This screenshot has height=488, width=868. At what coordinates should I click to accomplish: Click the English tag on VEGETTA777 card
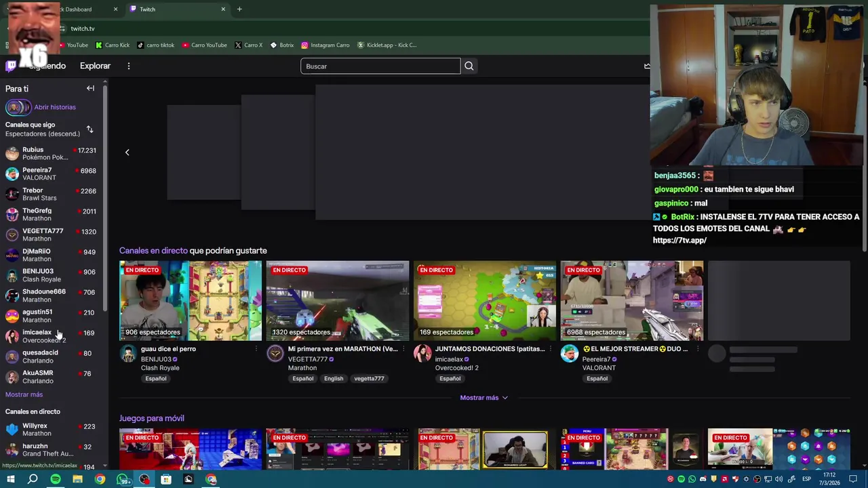[334, 378]
